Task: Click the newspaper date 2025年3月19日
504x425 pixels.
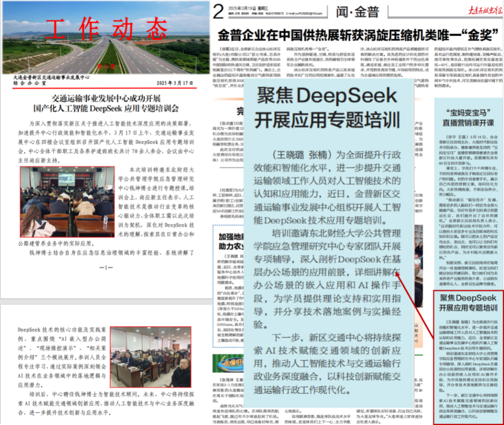Action: pyautogui.click(x=248, y=9)
